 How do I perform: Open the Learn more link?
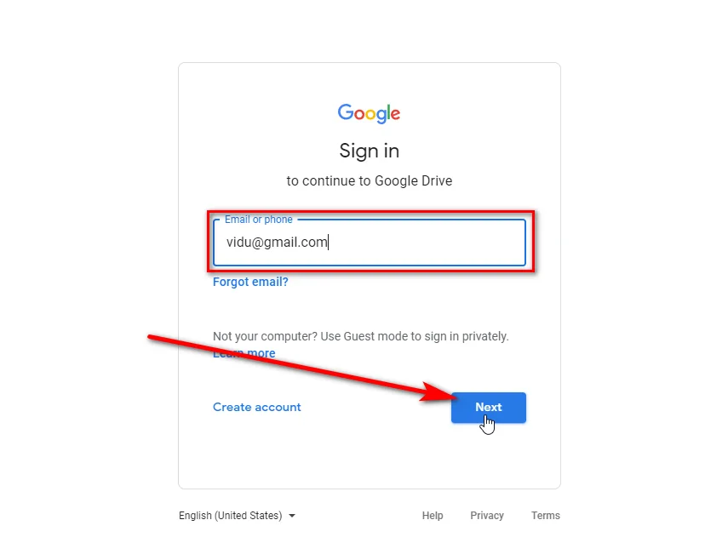[244, 353]
